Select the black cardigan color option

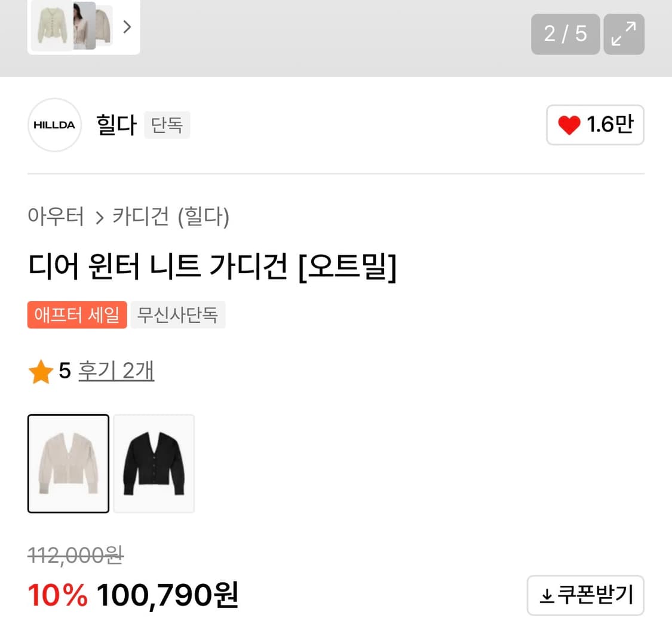pos(154,463)
